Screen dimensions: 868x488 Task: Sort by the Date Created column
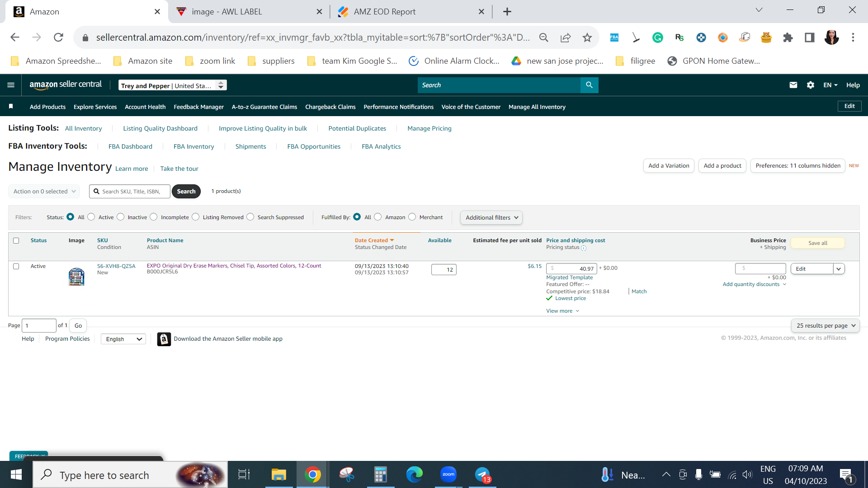tap(374, 240)
